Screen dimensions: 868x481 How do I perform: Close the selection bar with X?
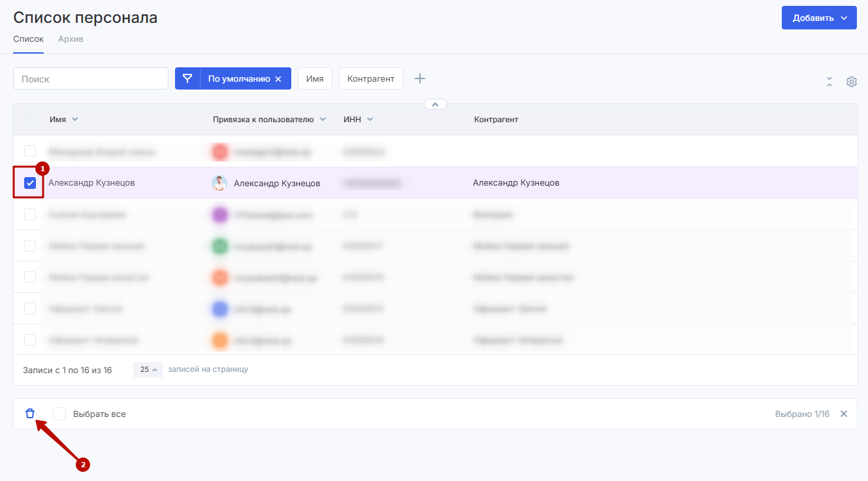click(844, 414)
